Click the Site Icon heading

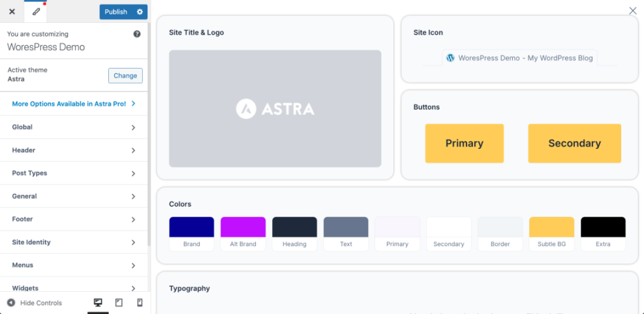428,33
